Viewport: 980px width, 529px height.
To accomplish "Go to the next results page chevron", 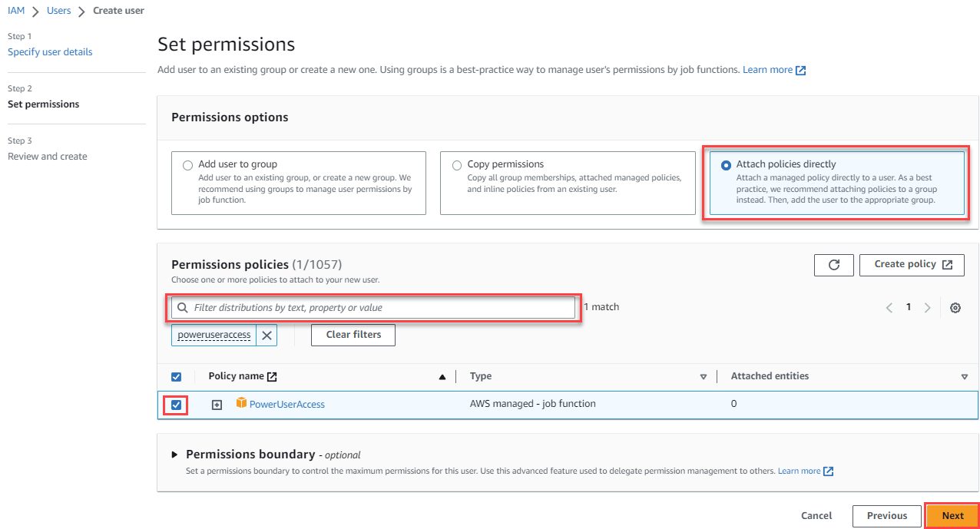I will [x=927, y=306].
